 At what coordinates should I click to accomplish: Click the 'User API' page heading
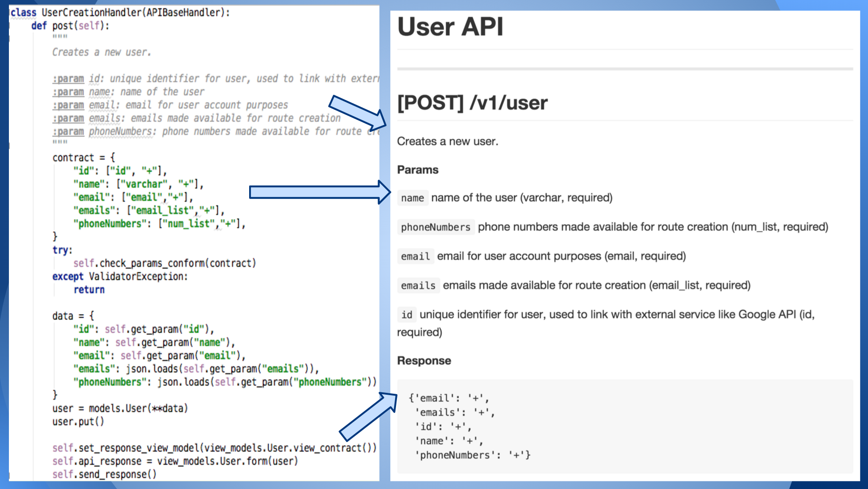[450, 26]
